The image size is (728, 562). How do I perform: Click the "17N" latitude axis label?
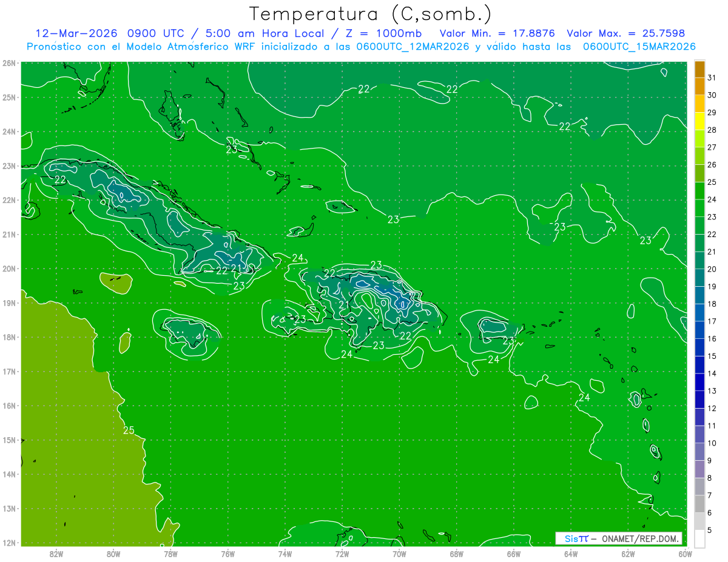(9, 371)
